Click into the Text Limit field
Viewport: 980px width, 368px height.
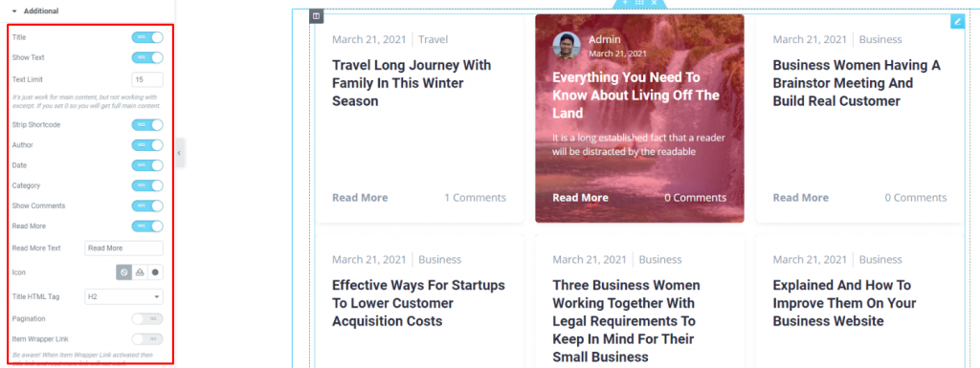[x=147, y=80]
